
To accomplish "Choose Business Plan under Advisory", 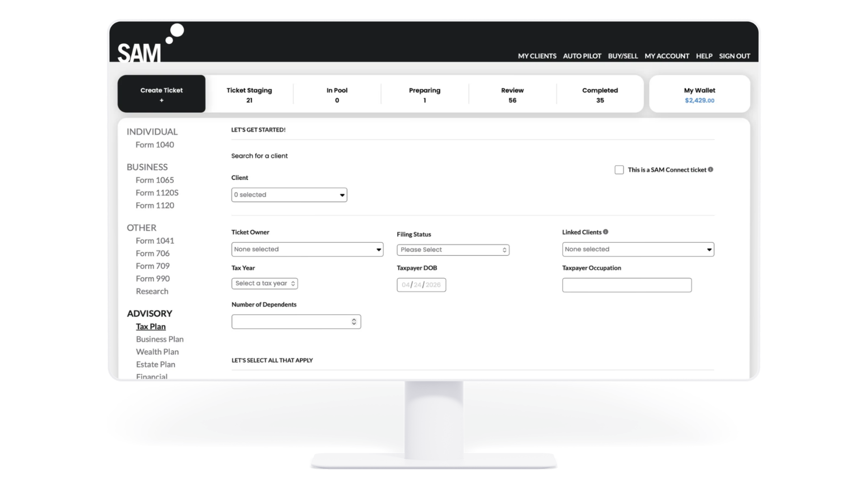I will (x=160, y=339).
